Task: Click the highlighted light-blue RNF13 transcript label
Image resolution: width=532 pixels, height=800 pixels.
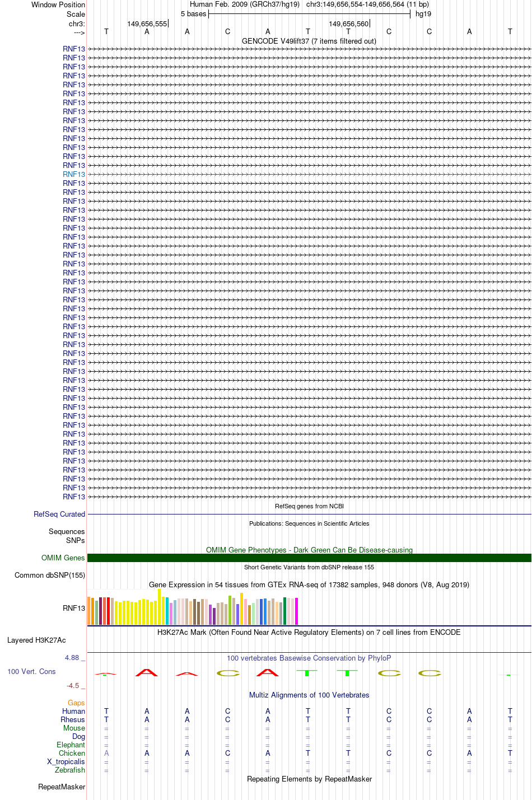Action: click(74, 174)
